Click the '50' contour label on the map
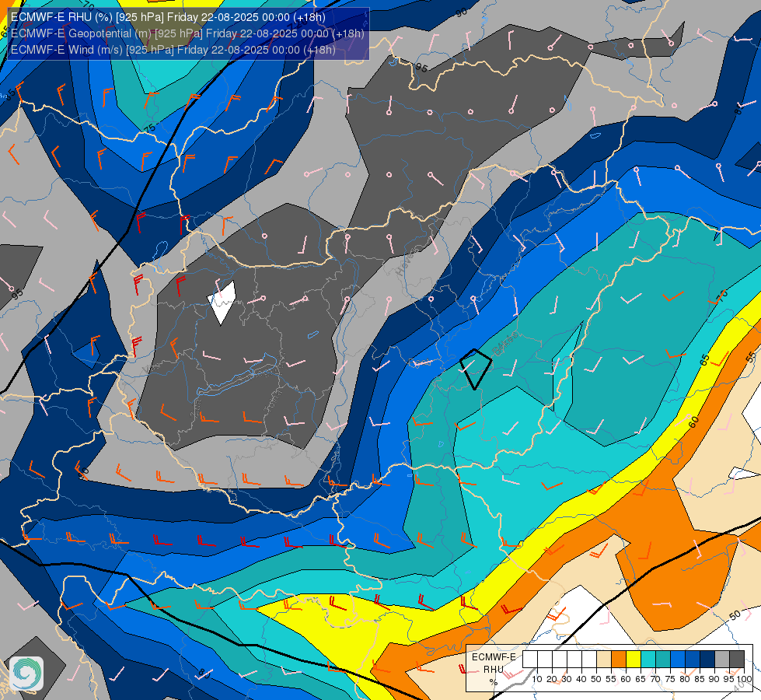 point(735,615)
